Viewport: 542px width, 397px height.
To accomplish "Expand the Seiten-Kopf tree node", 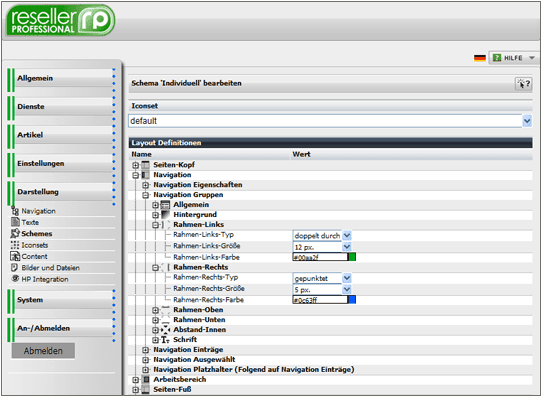I will tap(136, 165).
